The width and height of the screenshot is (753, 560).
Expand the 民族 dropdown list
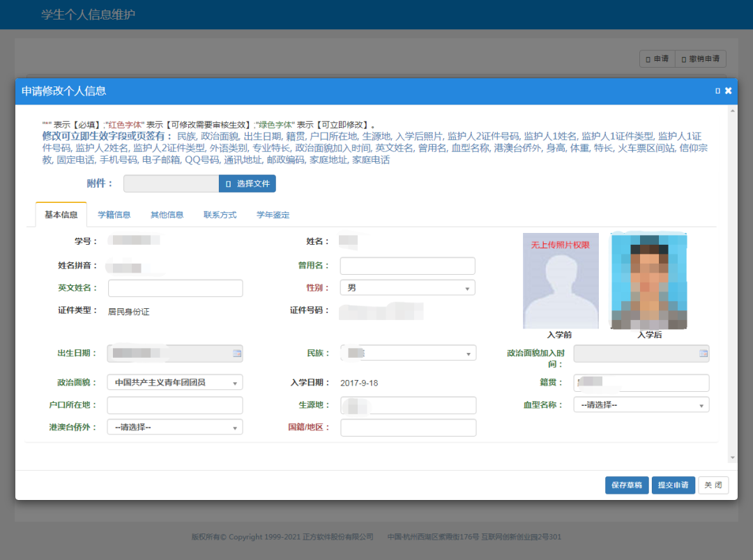coord(408,354)
